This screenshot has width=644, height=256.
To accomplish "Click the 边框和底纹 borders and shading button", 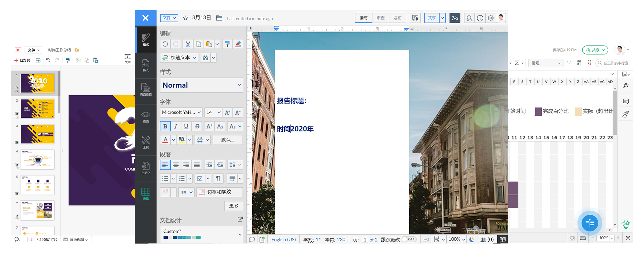I will tap(219, 192).
